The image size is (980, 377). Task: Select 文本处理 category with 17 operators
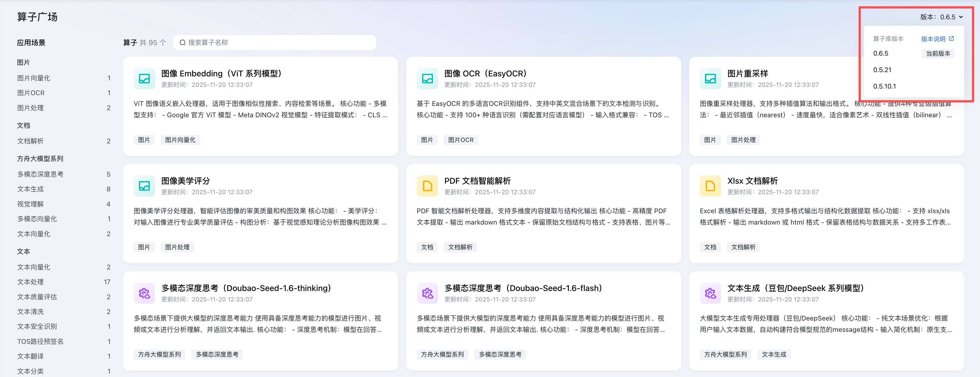pyautogui.click(x=30, y=282)
